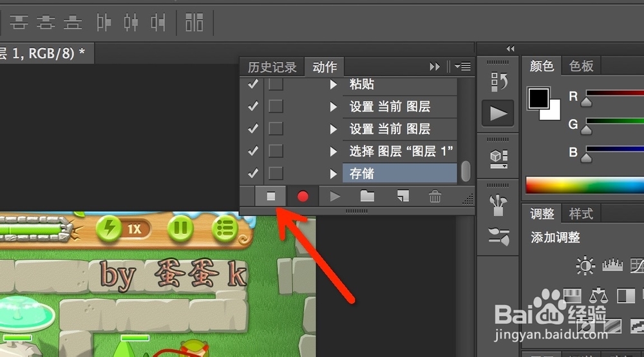Select the 动作 tab
Screen dimensions: 644x357
pos(325,67)
